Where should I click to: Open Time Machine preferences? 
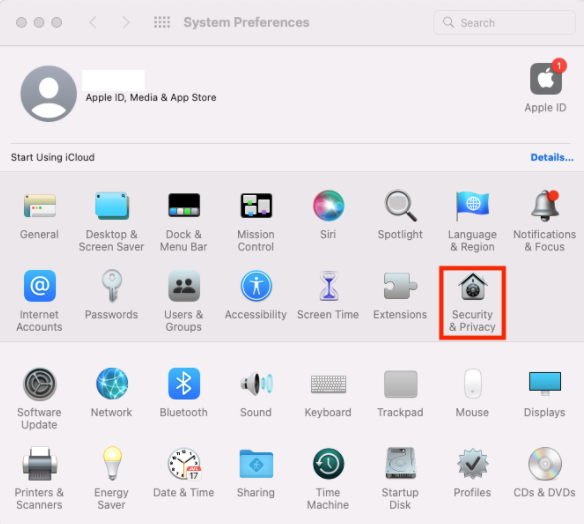pyautogui.click(x=328, y=478)
